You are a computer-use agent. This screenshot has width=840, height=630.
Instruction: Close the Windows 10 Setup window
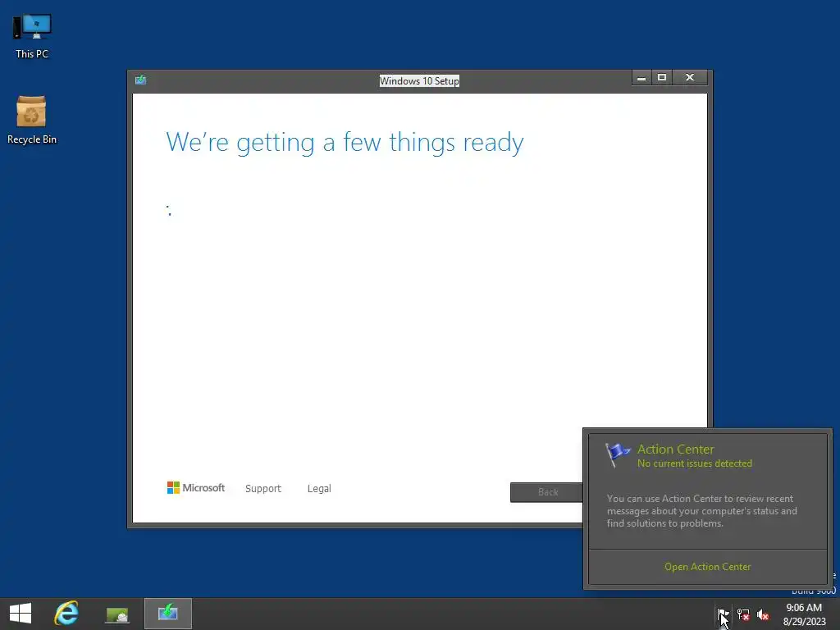pyautogui.click(x=690, y=78)
